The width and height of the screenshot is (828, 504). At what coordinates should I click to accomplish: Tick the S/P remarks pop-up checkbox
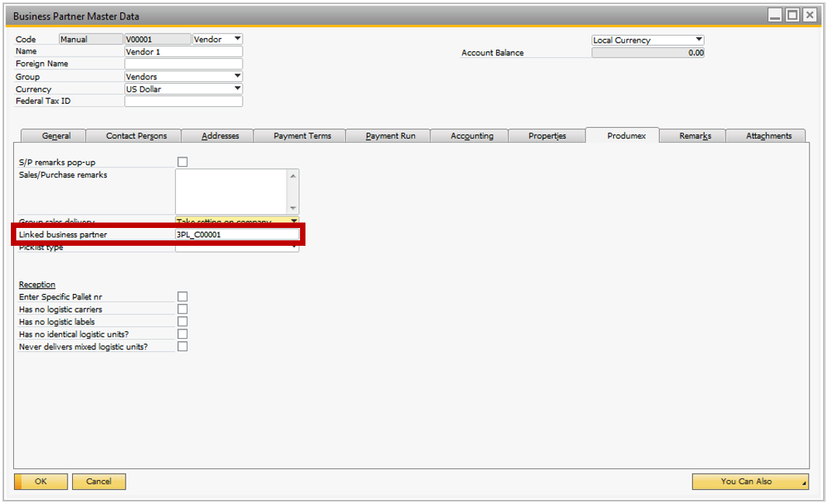[183, 162]
